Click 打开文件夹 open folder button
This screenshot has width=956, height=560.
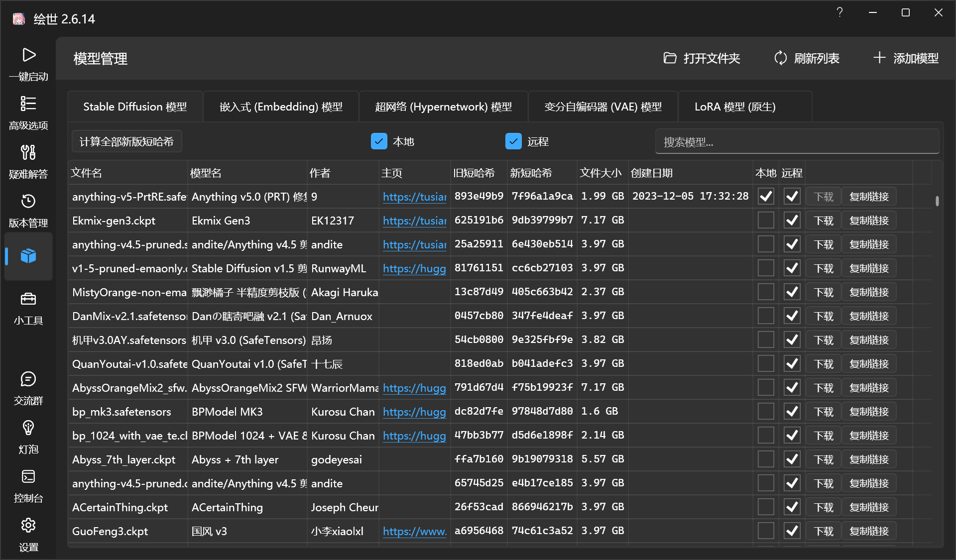click(x=702, y=58)
